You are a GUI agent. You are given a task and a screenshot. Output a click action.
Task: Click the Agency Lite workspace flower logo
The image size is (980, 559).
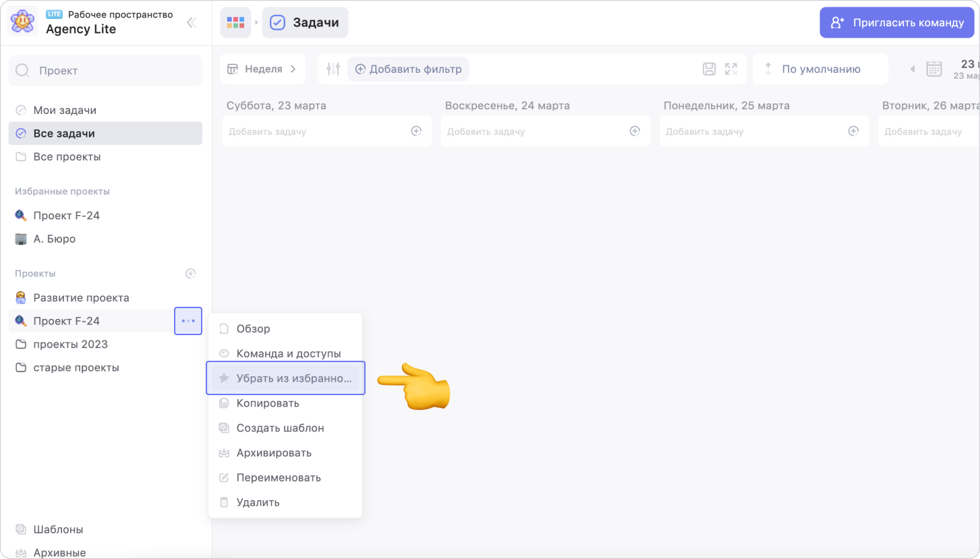pyautogui.click(x=23, y=22)
